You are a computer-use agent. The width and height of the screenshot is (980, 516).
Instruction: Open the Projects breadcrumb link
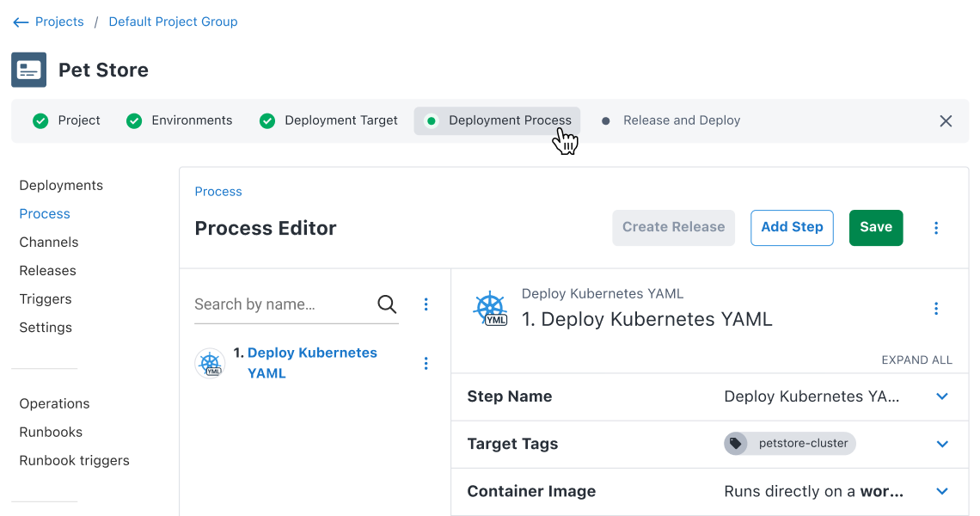click(59, 21)
